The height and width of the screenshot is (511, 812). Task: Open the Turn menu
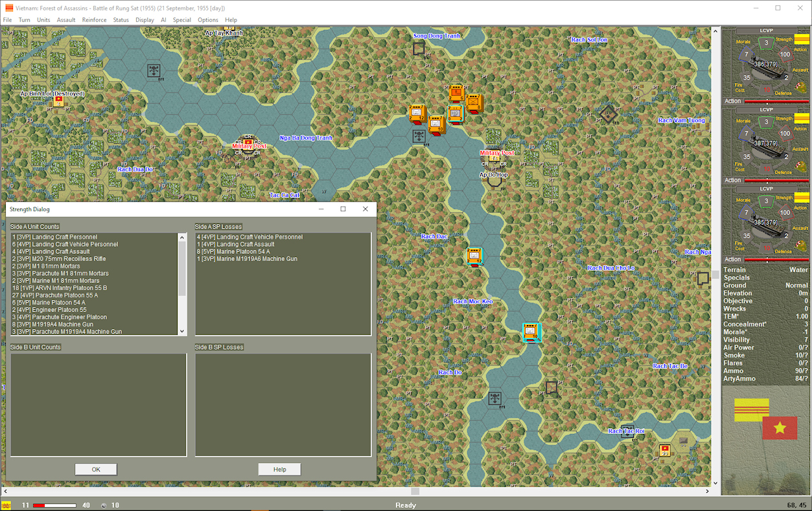pyautogui.click(x=25, y=20)
